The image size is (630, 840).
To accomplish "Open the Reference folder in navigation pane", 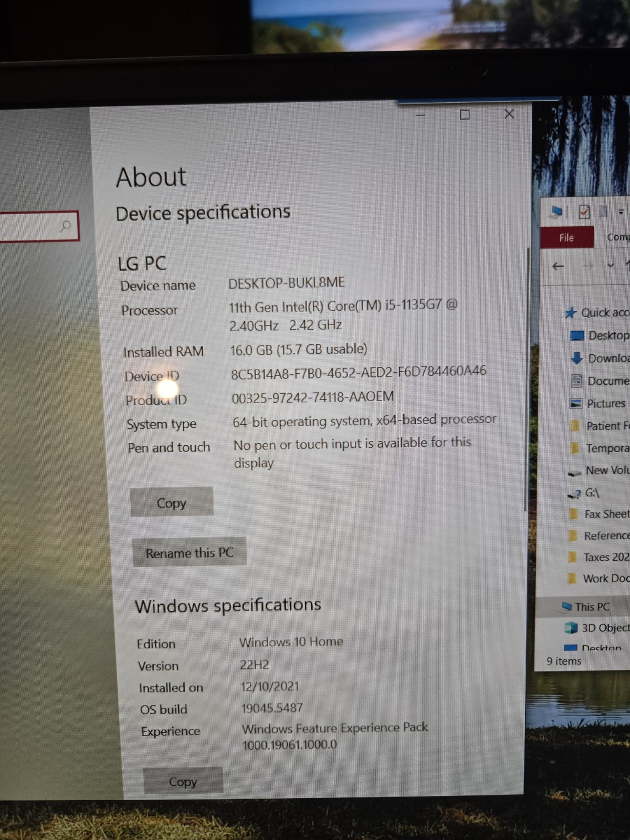I will (599, 536).
